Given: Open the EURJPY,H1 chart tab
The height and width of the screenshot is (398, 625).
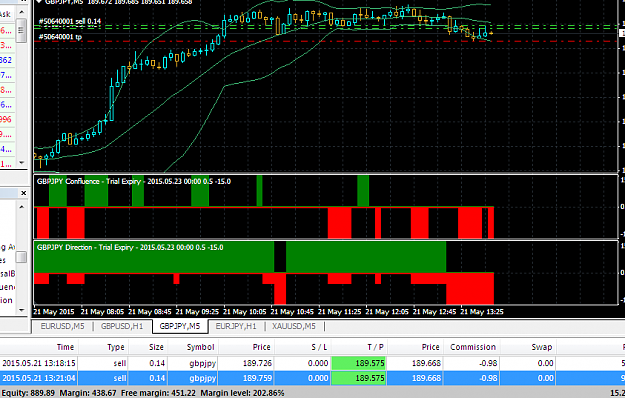Looking at the screenshot, I should pyautogui.click(x=236, y=326).
